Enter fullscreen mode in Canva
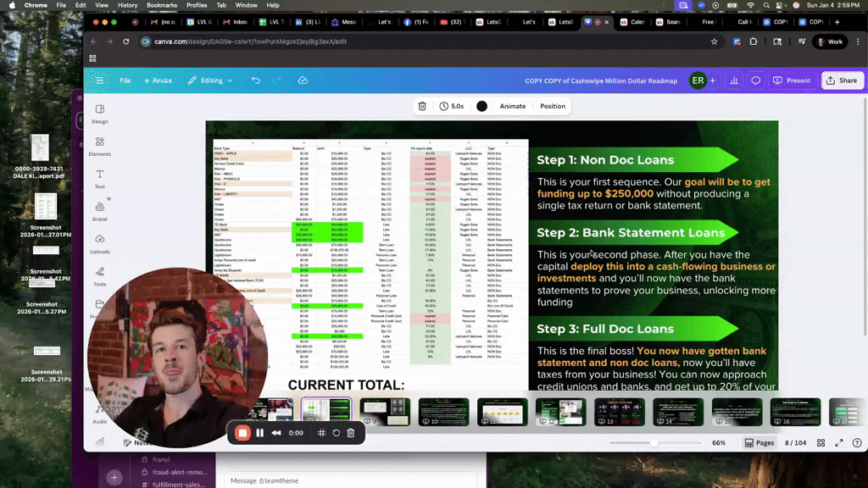This screenshot has width=868, height=488. [x=839, y=442]
